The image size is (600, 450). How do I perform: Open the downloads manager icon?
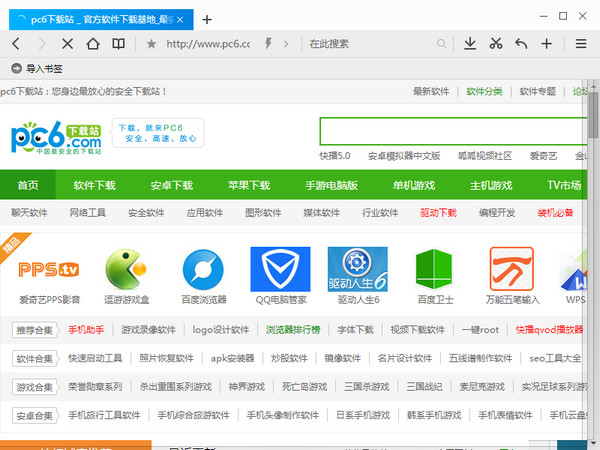coord(470,44)
